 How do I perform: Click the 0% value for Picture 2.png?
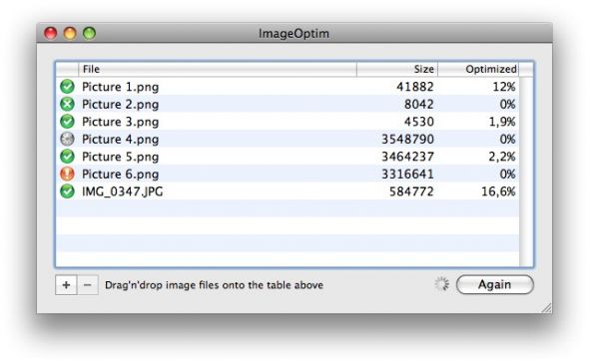tap(507, 104)
